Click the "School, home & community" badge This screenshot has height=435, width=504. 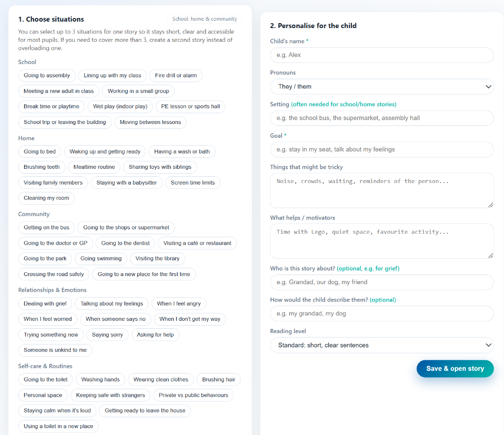point(204,19)
